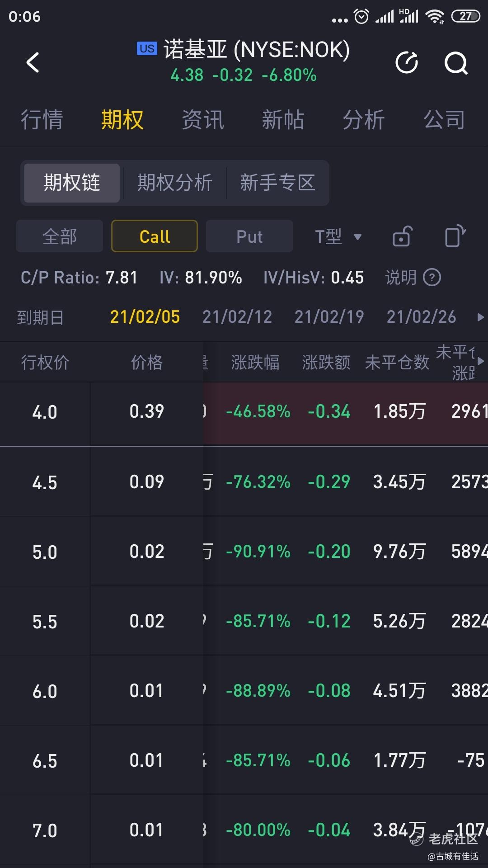Tap the US market badge
This screenshot has width=488, height=868.
click(147, 48)
